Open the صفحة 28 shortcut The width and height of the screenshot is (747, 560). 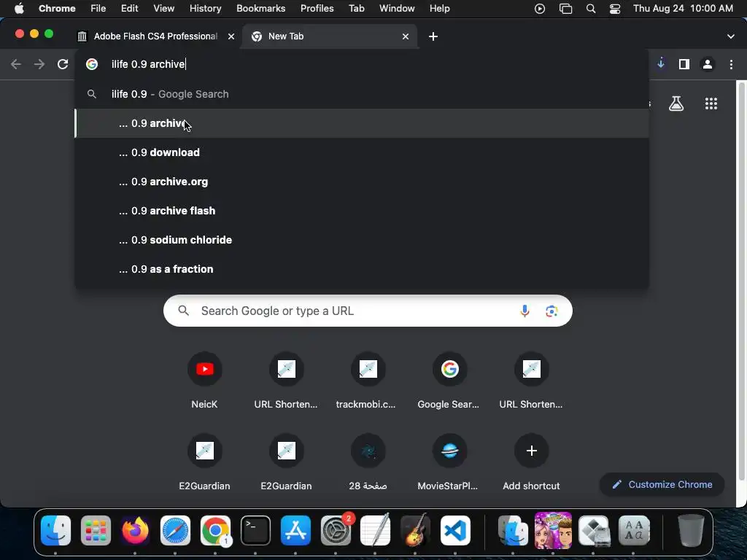[368, 462]
